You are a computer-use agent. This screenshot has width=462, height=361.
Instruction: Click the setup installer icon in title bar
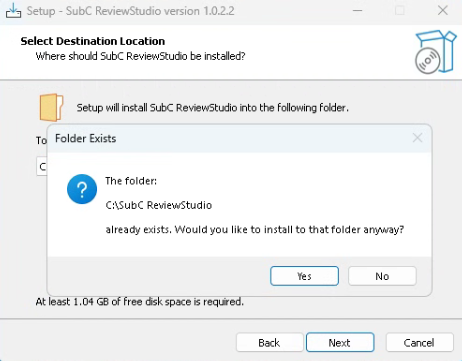(x=13, y=11)
